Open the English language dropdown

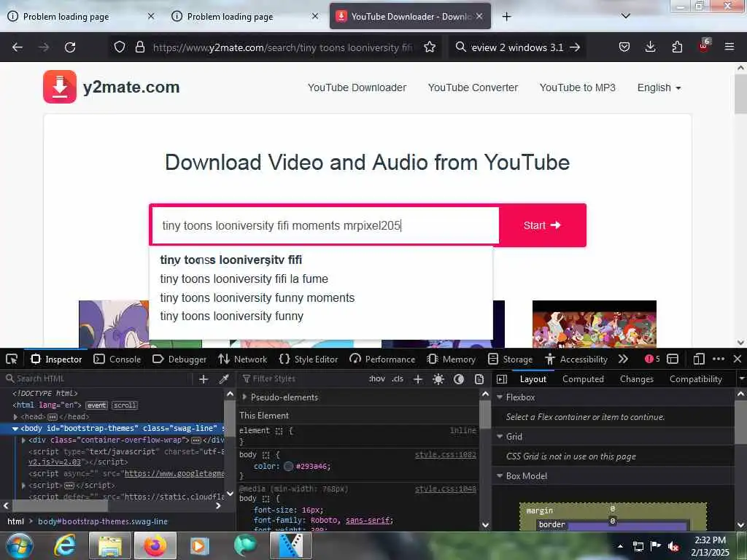coord(659,87)
